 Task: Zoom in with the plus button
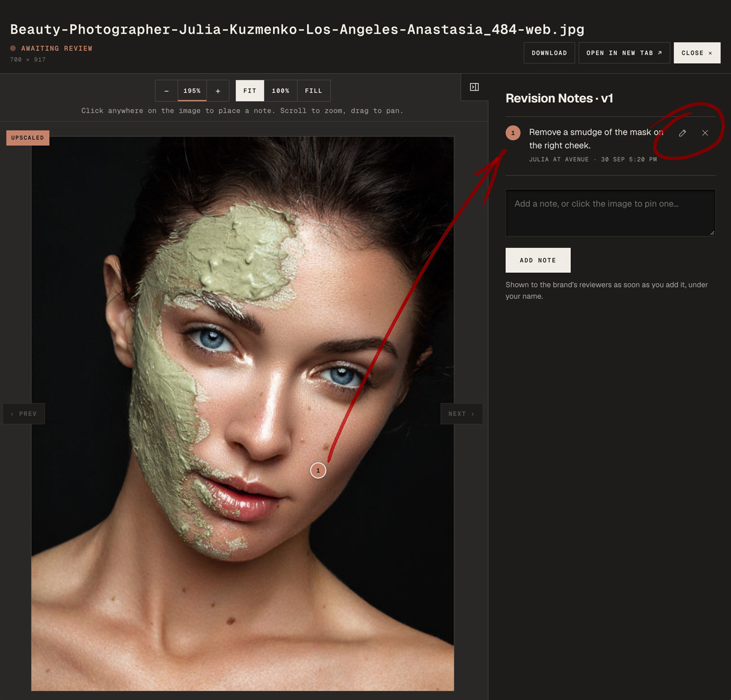[218, 91]
